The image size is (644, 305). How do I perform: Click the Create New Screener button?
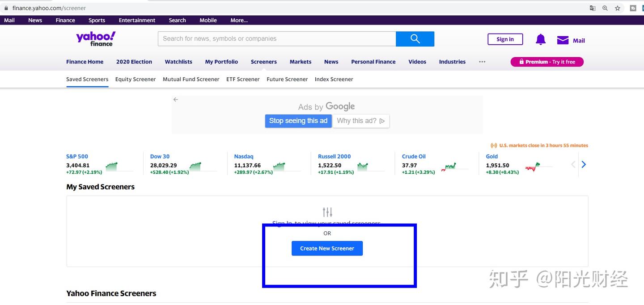click(x=327, y=248)
